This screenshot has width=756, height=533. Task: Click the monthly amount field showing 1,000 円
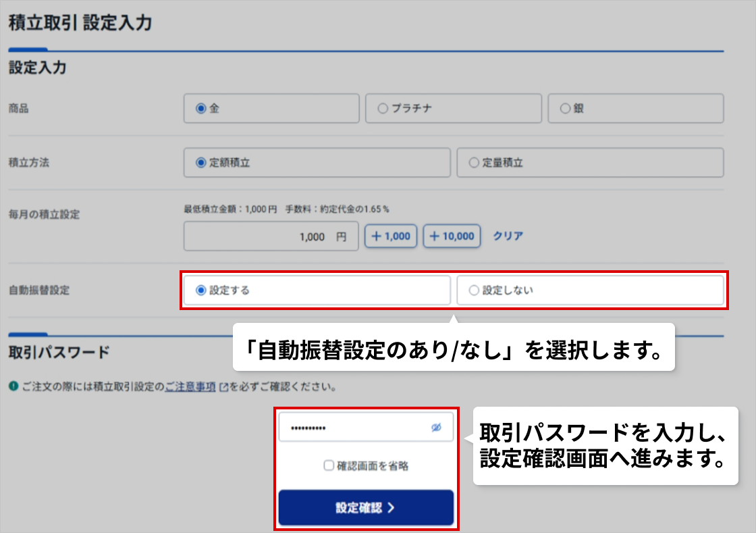271,236
